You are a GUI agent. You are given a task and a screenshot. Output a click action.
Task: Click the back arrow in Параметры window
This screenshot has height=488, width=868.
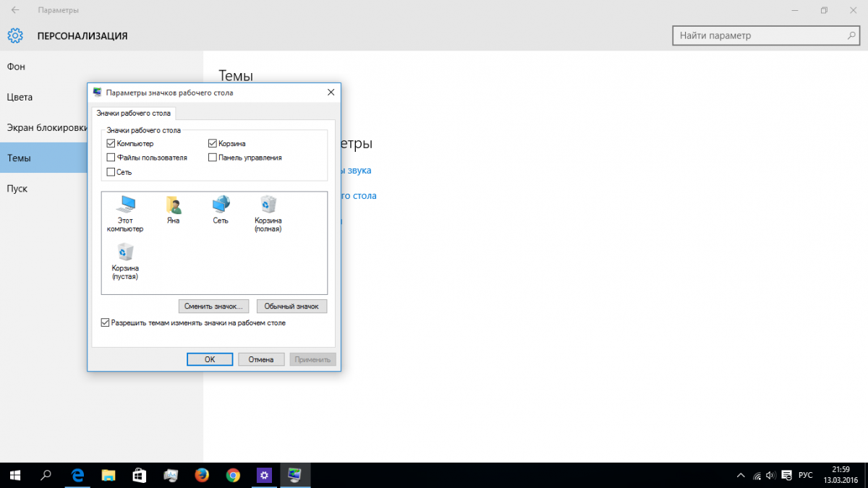click(15, 10)
